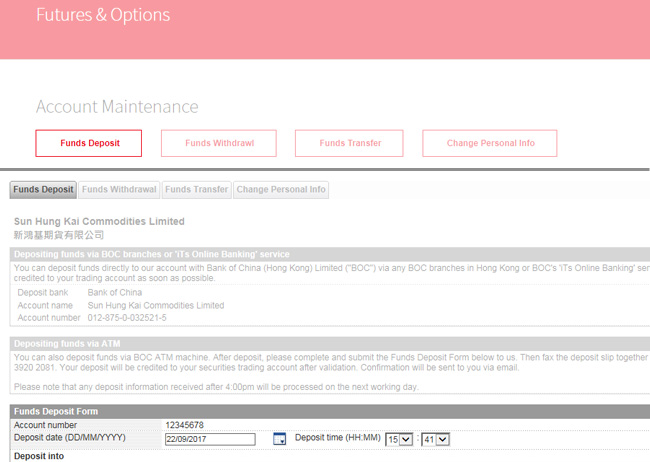650x462 pixels.
Task: Click the red Funds Deposit button
Action: (x=89, y=143)
